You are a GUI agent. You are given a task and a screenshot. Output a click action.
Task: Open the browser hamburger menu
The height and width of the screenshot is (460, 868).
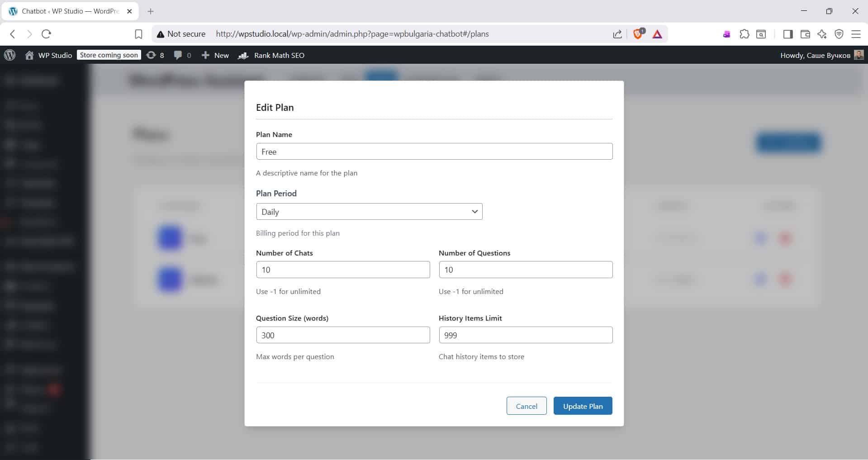click(x=856, y=34)
